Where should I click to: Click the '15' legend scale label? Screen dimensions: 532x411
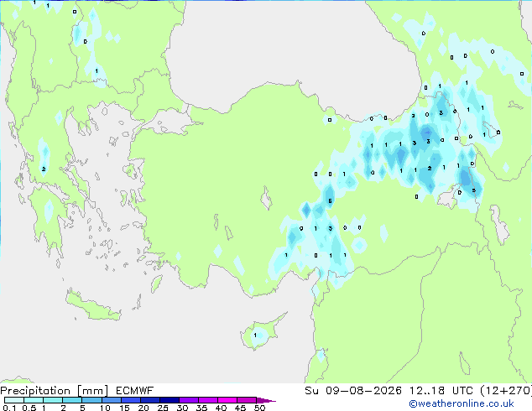point(124,408)
